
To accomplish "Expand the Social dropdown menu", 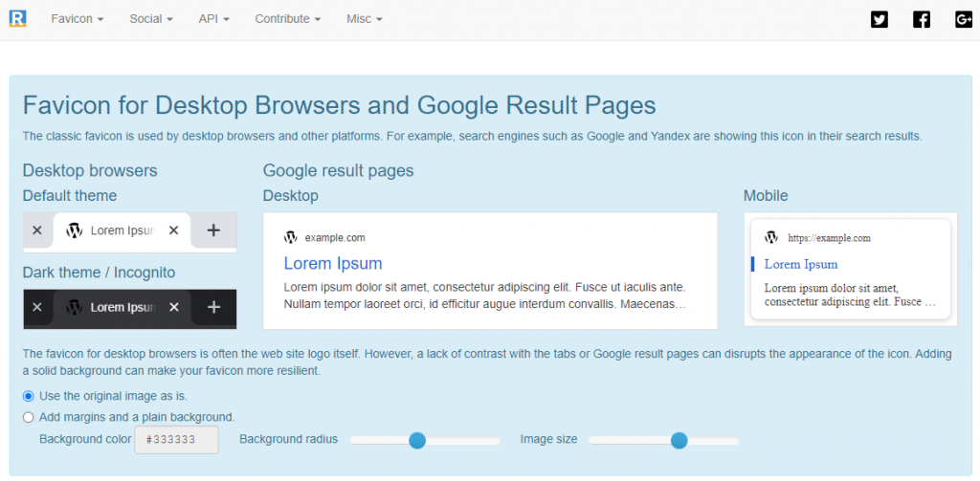I will [x=151, y=19].
